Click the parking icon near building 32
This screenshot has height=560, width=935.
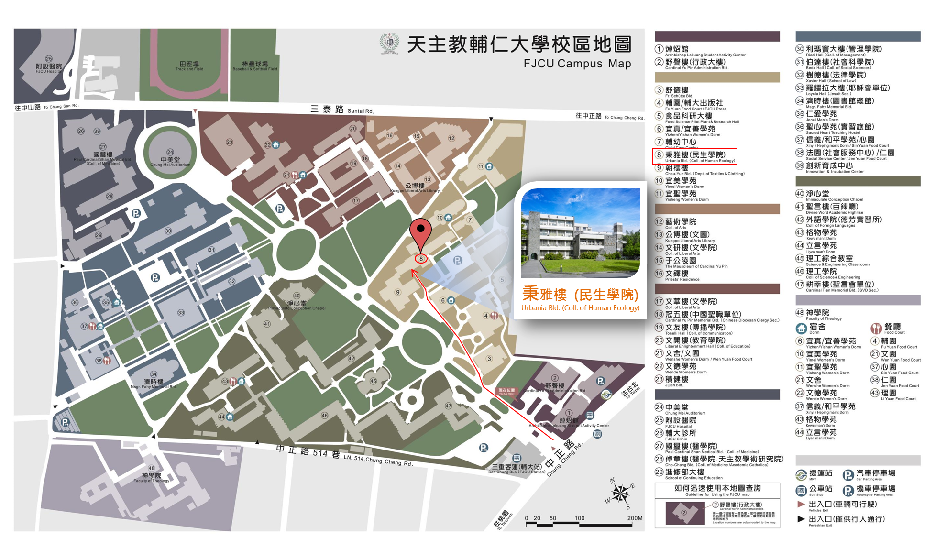[x=155, y=277]
